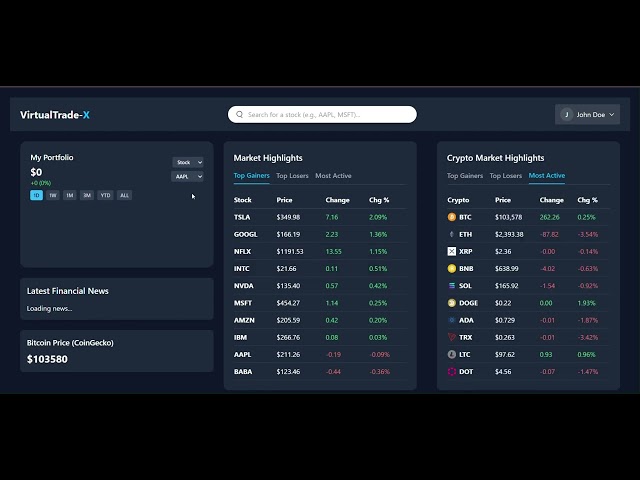
Task: Open the Stock asset type dropdown
Action: tap(188, 162)
